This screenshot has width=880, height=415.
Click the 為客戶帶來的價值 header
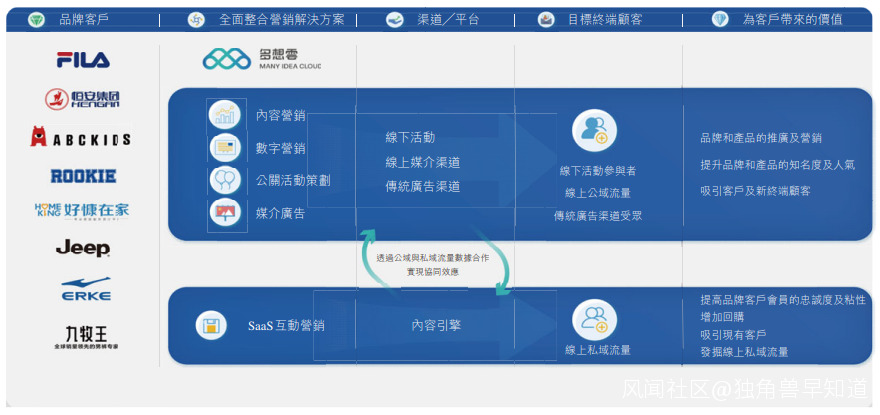[792, 20]
